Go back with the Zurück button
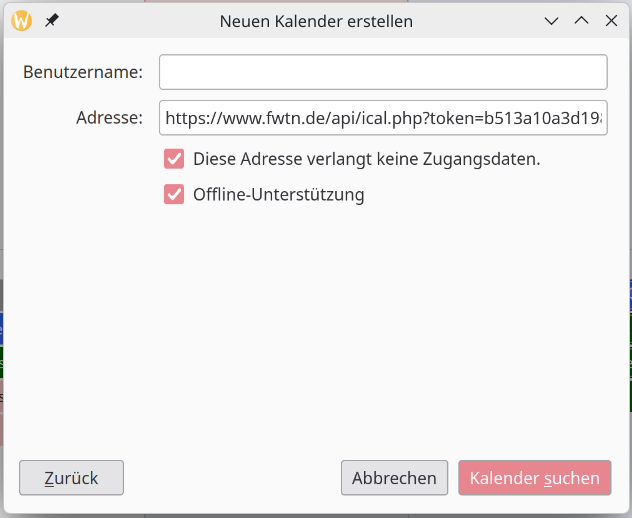Screen dimensions: 632x518 click(71, 478)
